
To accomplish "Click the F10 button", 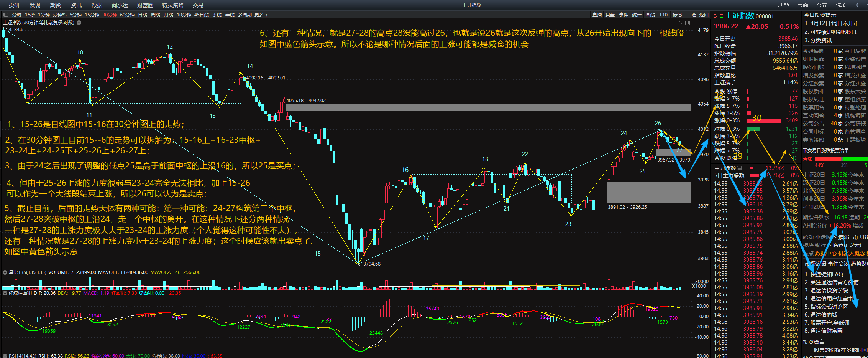I will point(664,15).
